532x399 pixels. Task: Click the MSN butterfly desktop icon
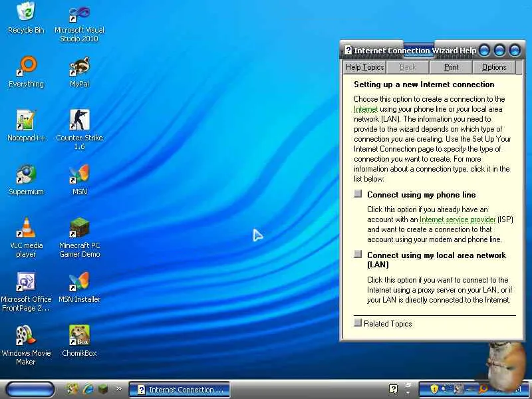click(x=79, y=180)
